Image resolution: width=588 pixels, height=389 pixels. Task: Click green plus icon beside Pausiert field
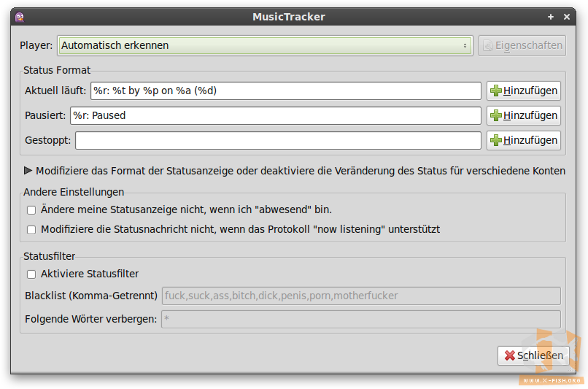tap(496, 115)
